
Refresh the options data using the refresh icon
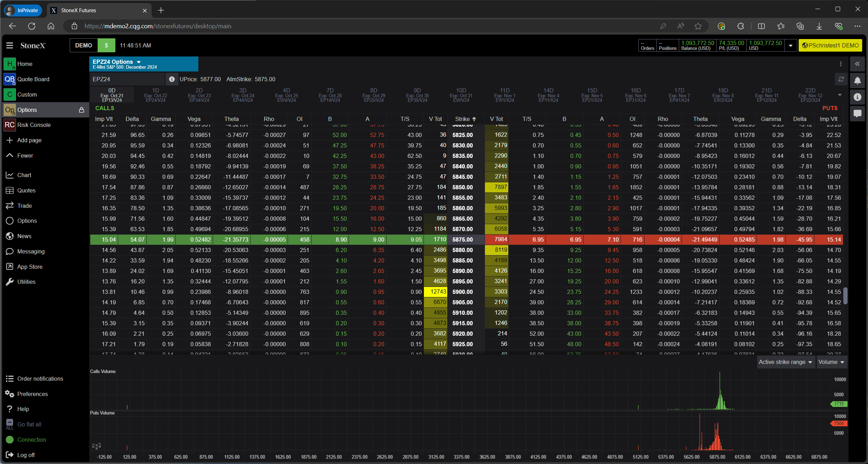click(841, 79)
